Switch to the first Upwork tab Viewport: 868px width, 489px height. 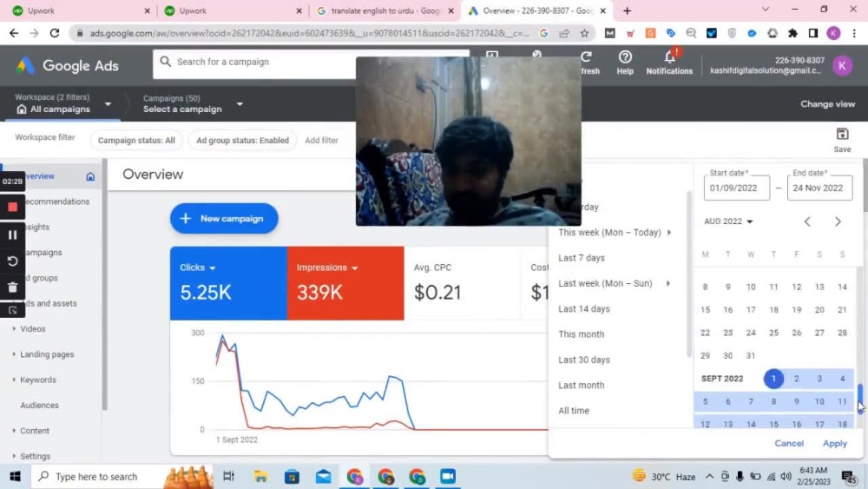[80, 10]
